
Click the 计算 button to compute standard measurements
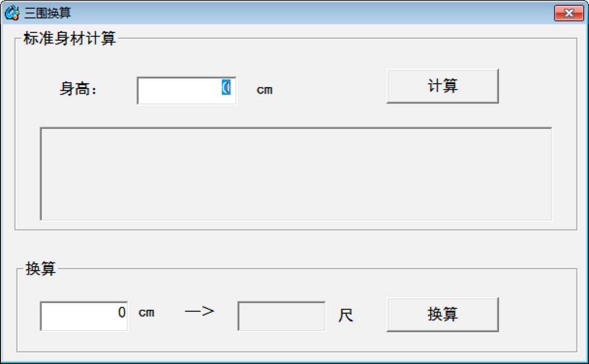(442, 86)
